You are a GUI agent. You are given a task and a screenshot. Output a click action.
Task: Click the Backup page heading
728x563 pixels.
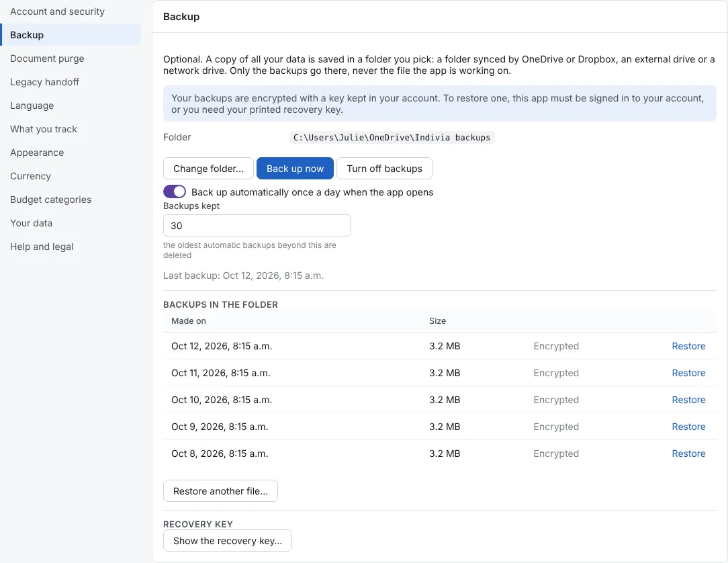click(x=181, y=17)
